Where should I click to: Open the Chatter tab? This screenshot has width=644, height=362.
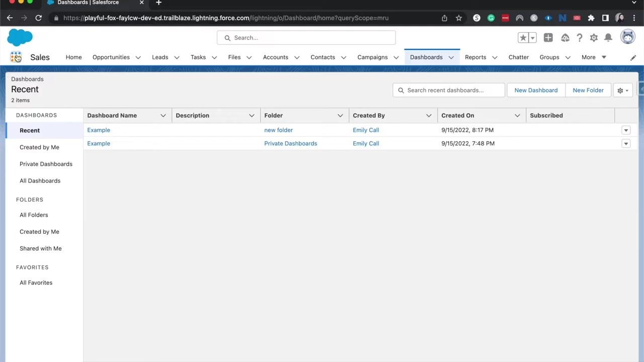pyautogui.click(x=519, y=57)
